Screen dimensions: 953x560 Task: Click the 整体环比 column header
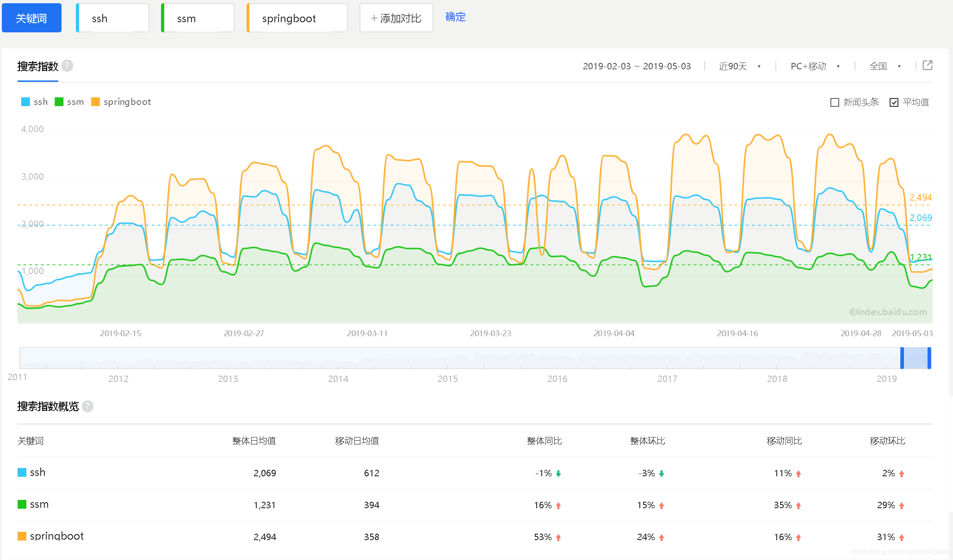point(648,441)
